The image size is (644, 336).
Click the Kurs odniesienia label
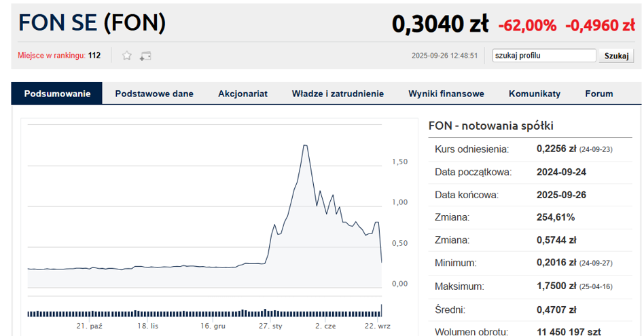[x=471, y=149]
